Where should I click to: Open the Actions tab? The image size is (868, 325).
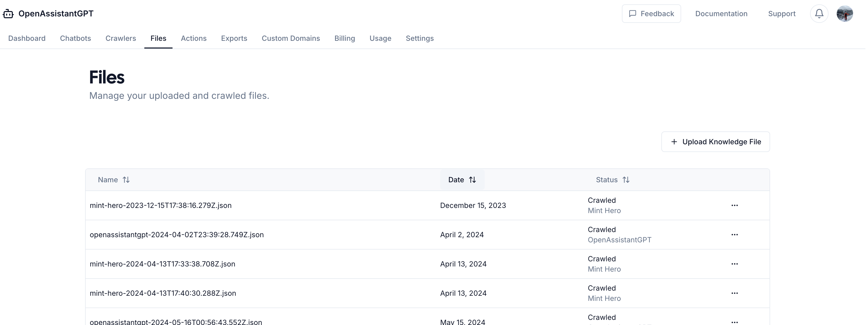point(194,38)
